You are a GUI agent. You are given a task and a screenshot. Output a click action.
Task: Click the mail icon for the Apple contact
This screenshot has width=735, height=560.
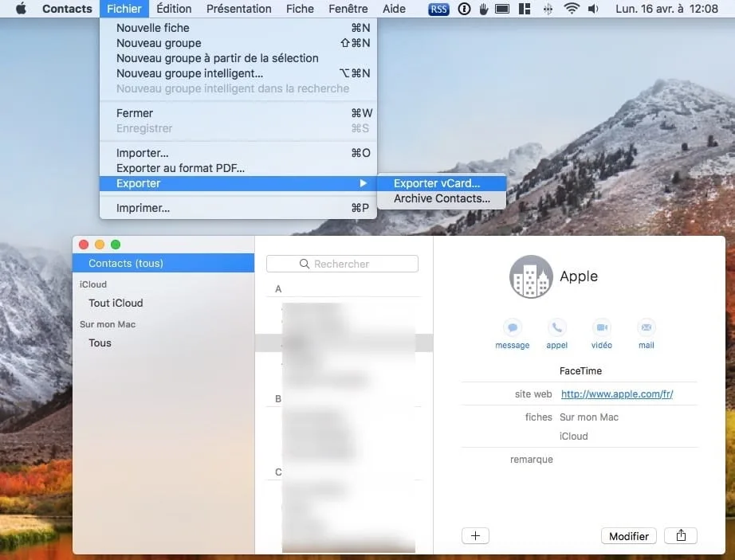tap(646, 328)
